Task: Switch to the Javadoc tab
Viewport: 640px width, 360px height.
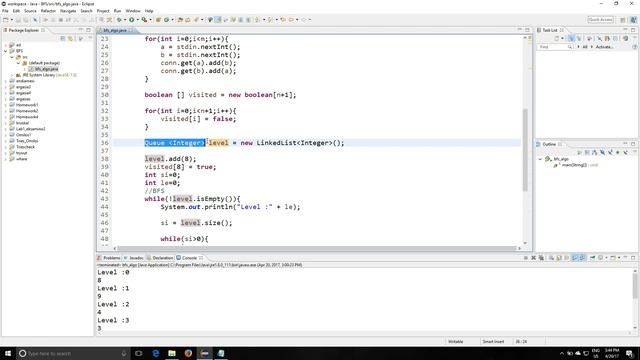Action: 133,258
